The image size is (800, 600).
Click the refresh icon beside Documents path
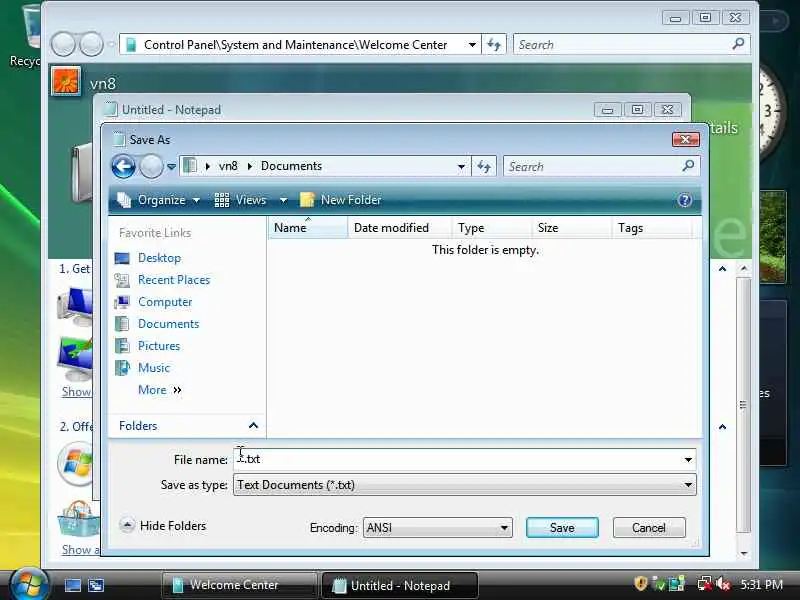(484, 166)
